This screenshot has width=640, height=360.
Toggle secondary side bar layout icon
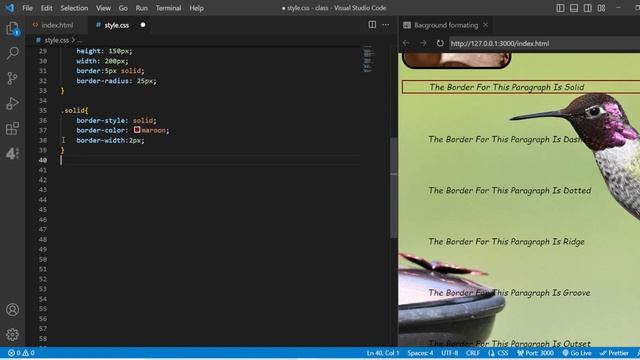click(x=587, y=8)
